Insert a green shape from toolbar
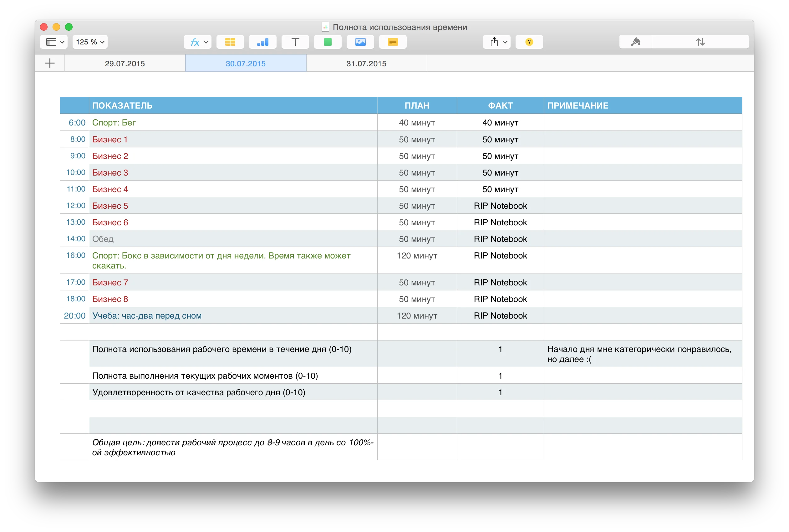The width and height of the screenshot is (789, 532). click(328, 42)
